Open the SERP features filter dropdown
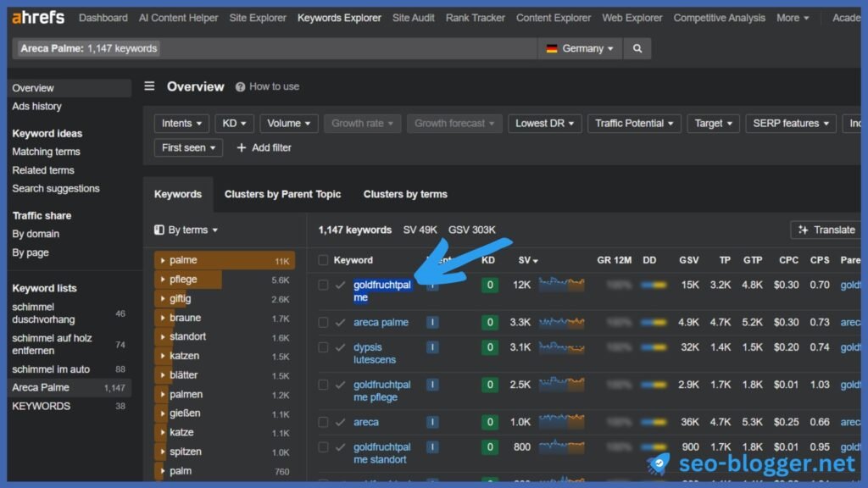Viewport: 868px width, 488px height. click(791, 124)
